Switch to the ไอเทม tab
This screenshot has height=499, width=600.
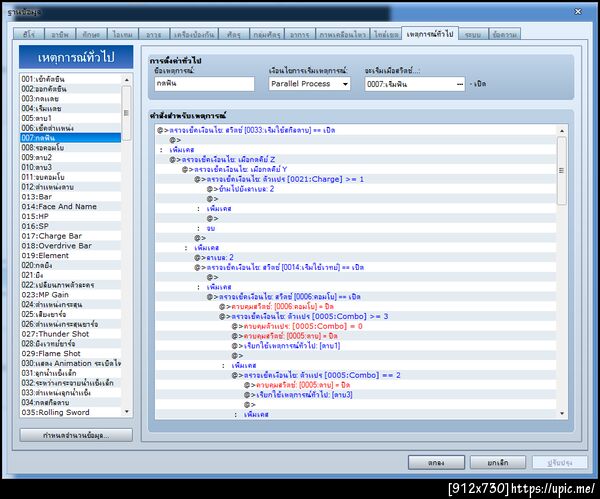tap(122, 34)
